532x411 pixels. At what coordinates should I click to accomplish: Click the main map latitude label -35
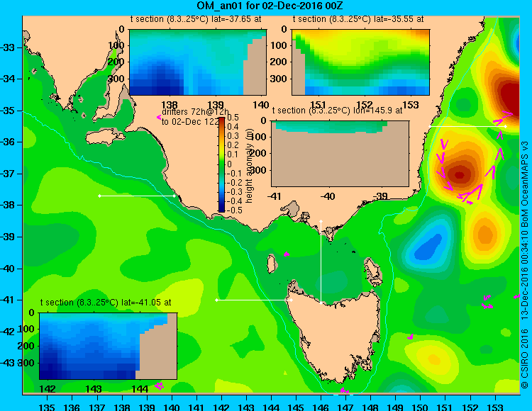8,111
